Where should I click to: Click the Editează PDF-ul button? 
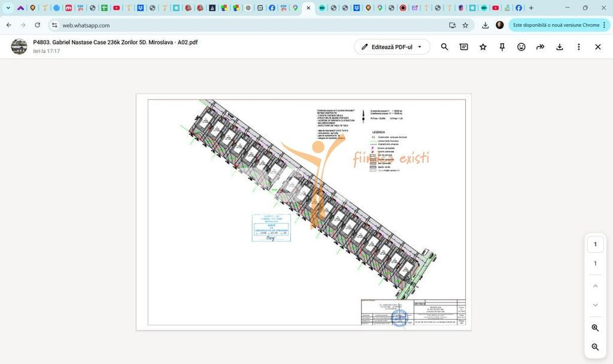(x=387, y=47)
